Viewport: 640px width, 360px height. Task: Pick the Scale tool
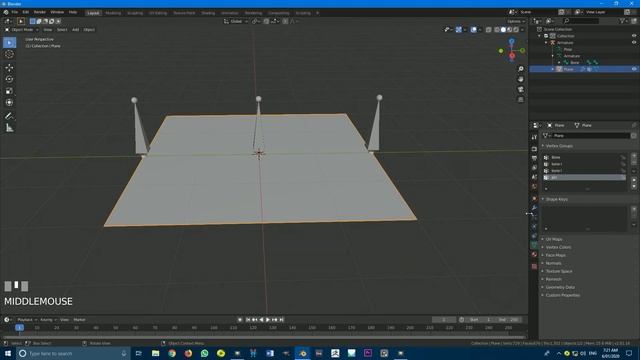(9, 91)
